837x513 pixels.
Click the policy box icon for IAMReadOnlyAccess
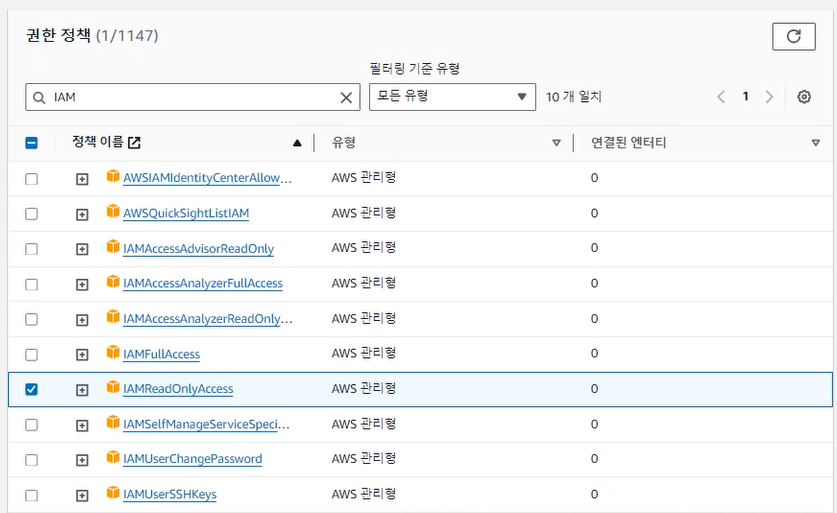113,387
